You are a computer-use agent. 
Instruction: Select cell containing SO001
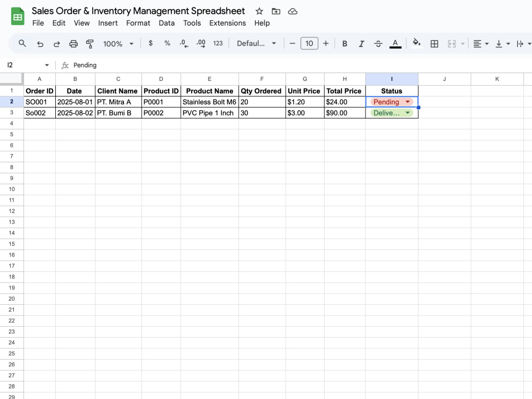coord(39,102)
